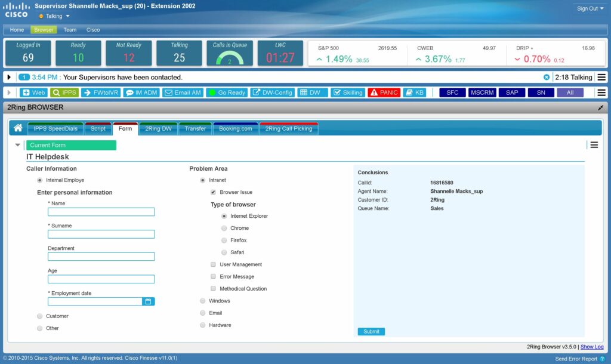Switch to the 2Ring DW tab
The width and height of the screenshot is (611, 364).
pos(158,128)
